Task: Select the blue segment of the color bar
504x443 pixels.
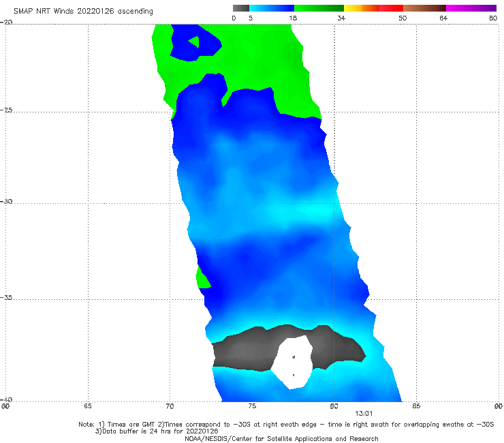Action: pyautogui.click(x=272, y=8)
